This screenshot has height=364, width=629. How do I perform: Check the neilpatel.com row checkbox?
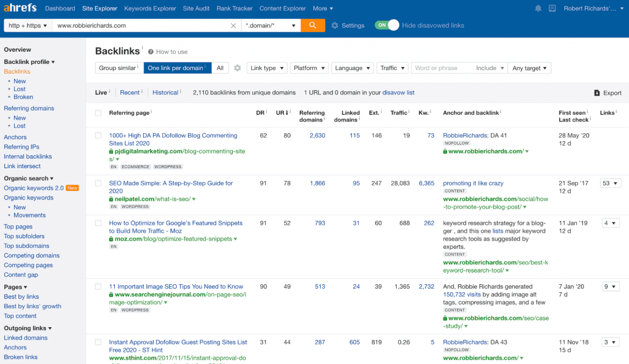pos(98,183)
